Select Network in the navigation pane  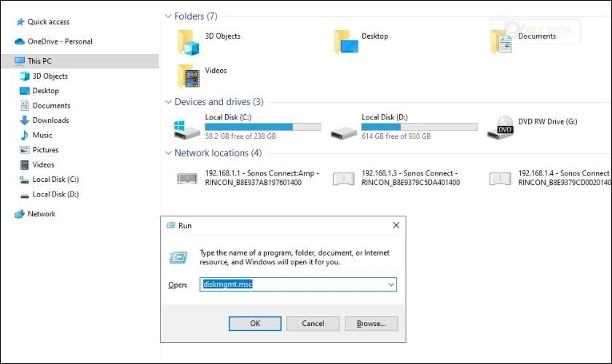(x=41, y=214)
